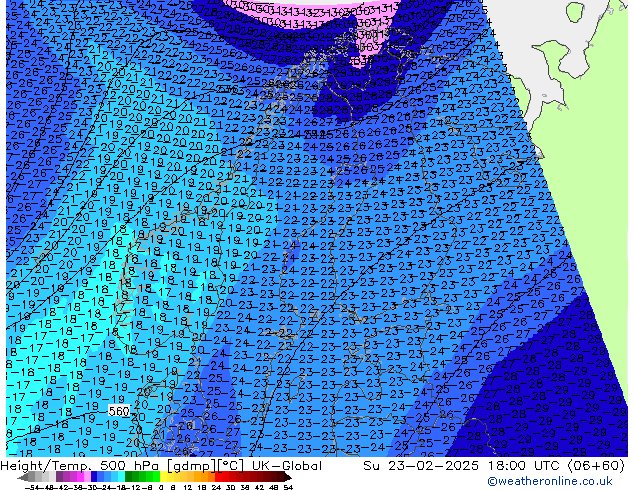634x490 pixels.
Task: Pick the dark purple -42 legend swatch
Action: (x=59, y=478)
